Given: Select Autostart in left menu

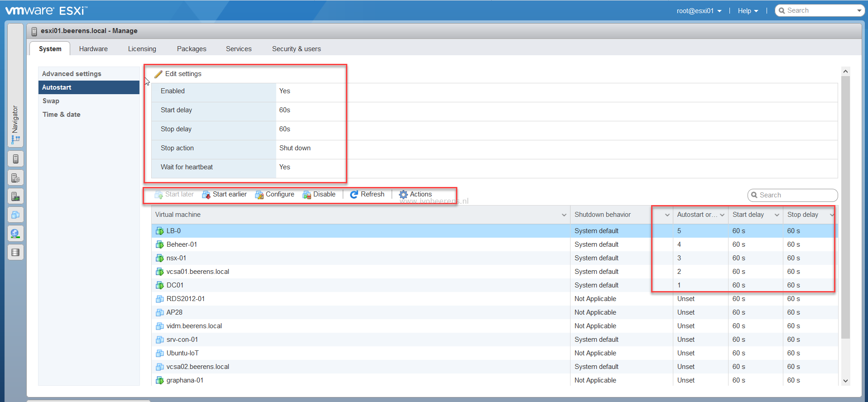Looking at the screenshot, I should [89, 87].
